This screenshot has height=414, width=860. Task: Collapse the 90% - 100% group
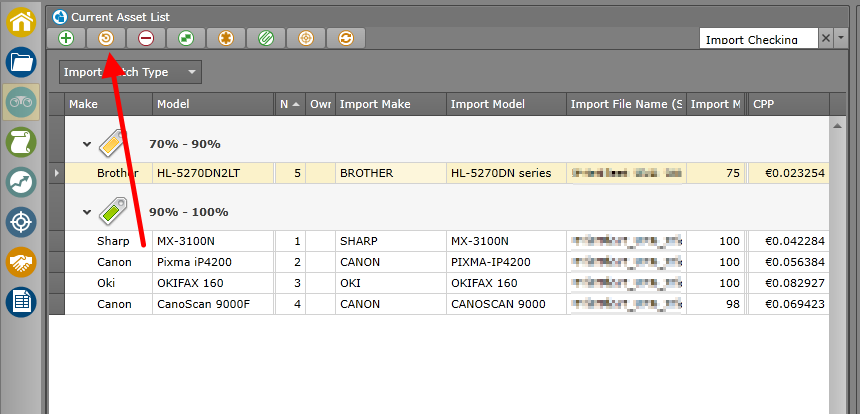click(87, 212)
